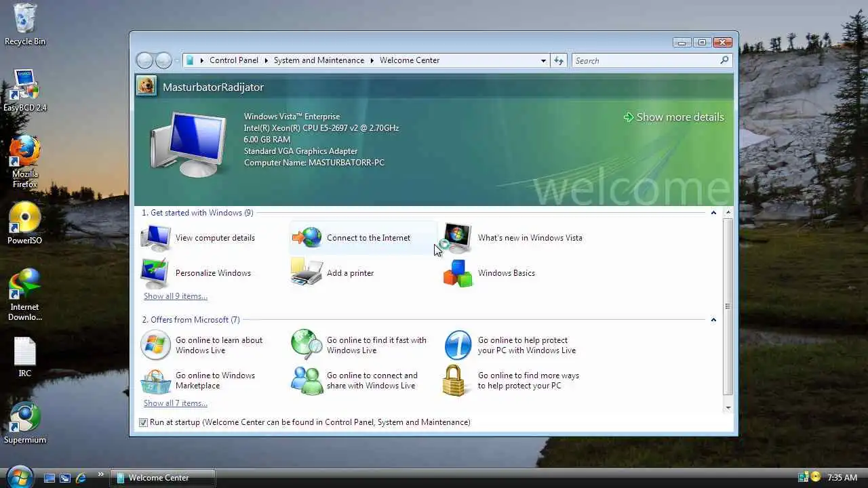Click Show more details link
This screenshot has width=868, height=488.
click(673, 117)
